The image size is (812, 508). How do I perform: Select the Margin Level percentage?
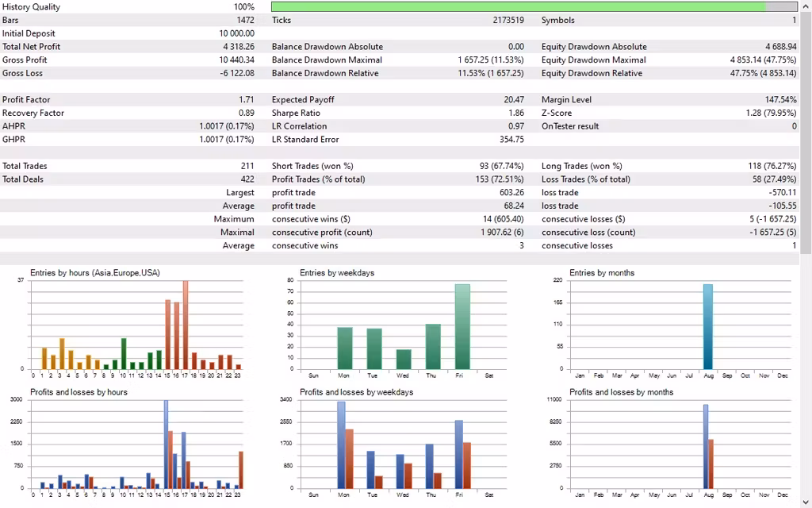coord(780,100)
